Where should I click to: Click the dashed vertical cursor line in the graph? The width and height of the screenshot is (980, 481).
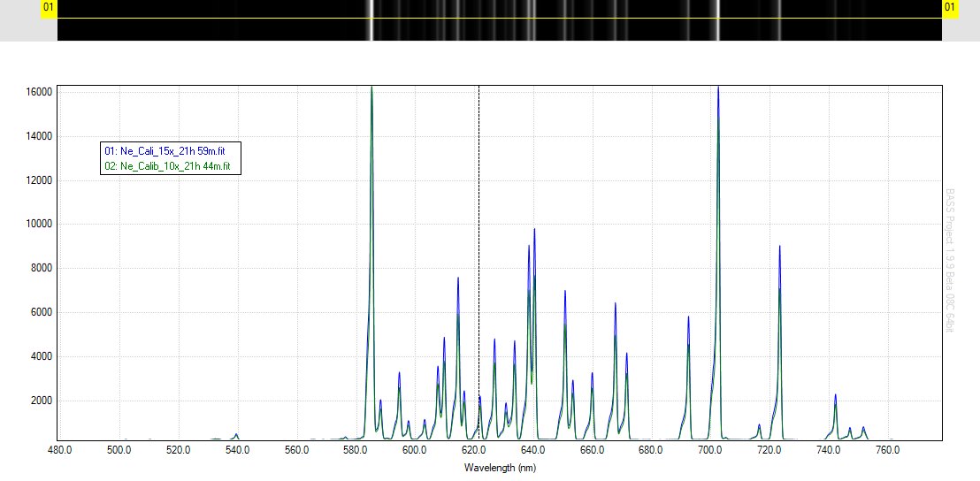(x=479, y=265)
